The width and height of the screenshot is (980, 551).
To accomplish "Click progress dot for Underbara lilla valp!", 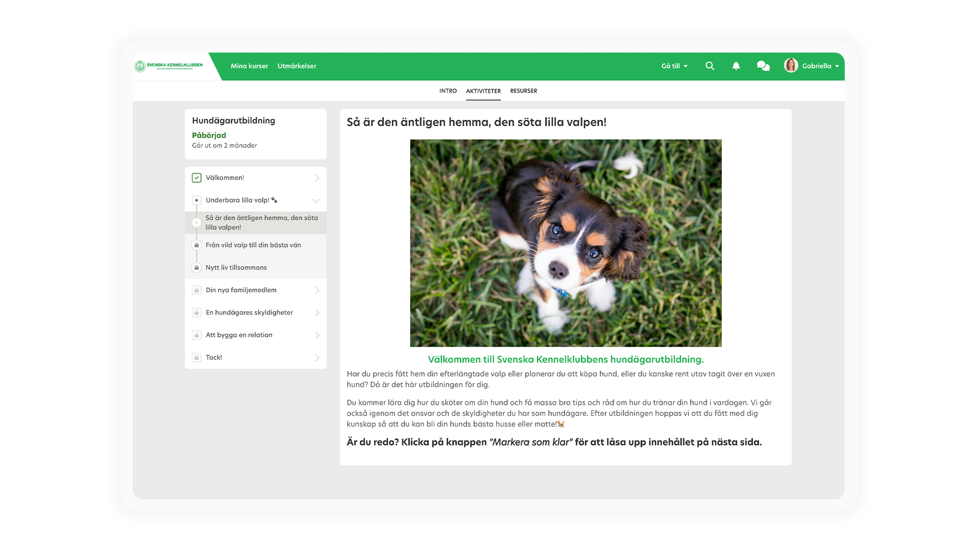I will pyautogui.click(x=197, y=201).
